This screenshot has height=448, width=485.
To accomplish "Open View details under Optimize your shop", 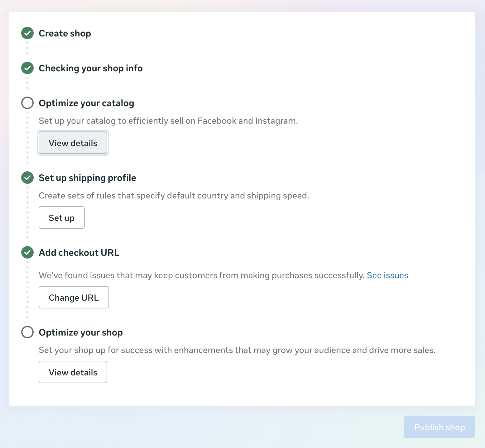I will pyautogui.click(x=73, y=372).
